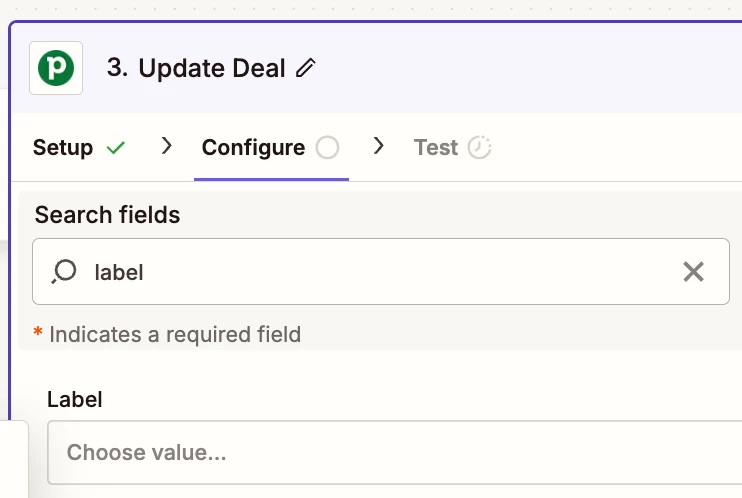The height and width of the screenshot is (498, 742).
Task: Open the Setup tab
Action: pos(79,147)
